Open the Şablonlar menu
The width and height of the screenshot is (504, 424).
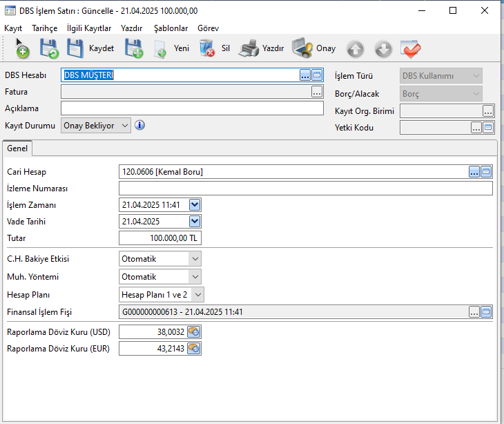click(171, 28)
